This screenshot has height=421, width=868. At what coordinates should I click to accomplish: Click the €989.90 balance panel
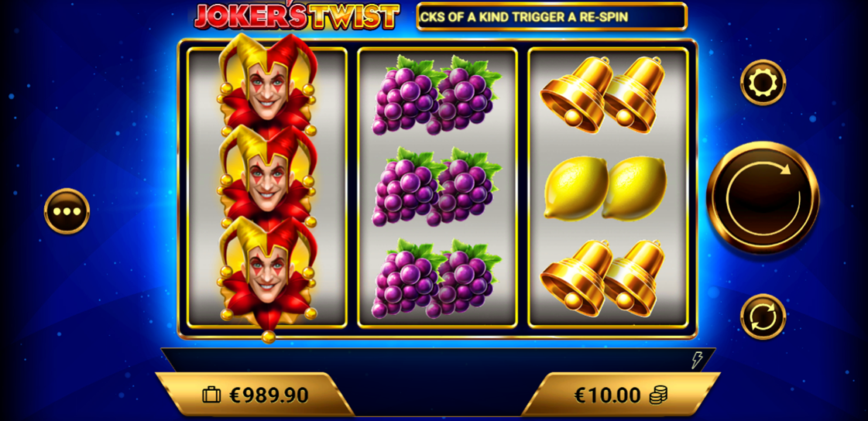tap(256, 395)
